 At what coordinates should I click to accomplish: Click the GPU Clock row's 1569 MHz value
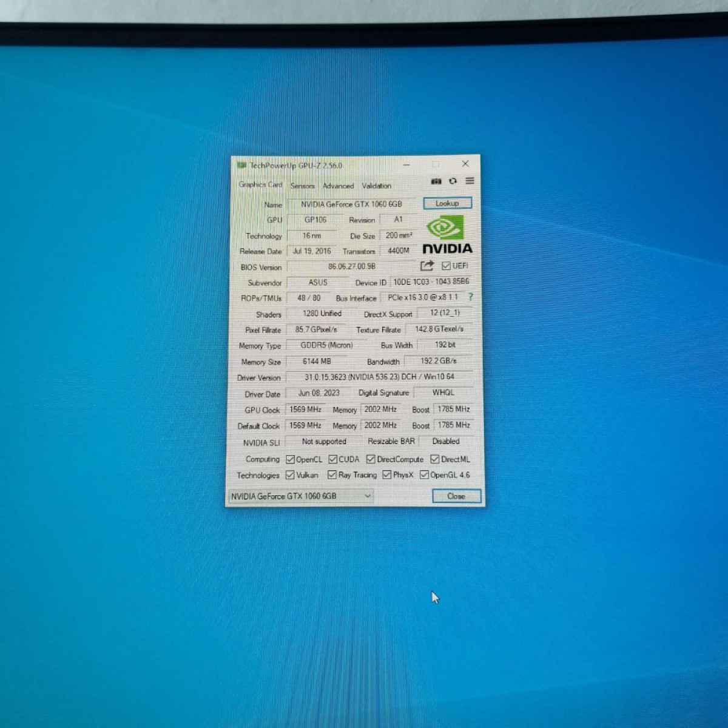[305, 409]
